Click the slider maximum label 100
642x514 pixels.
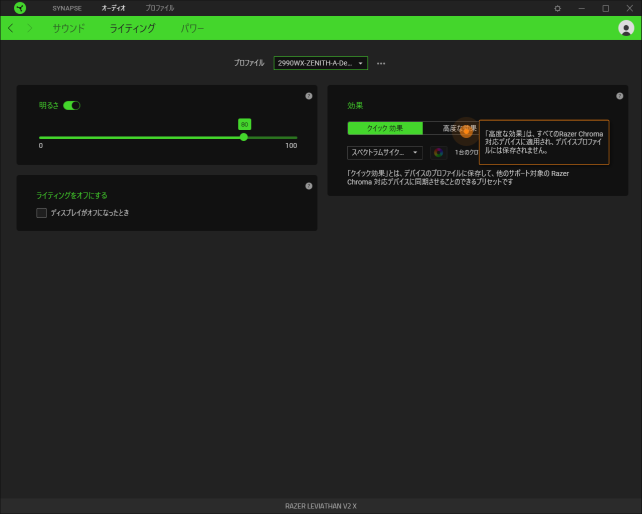(291, 145)
